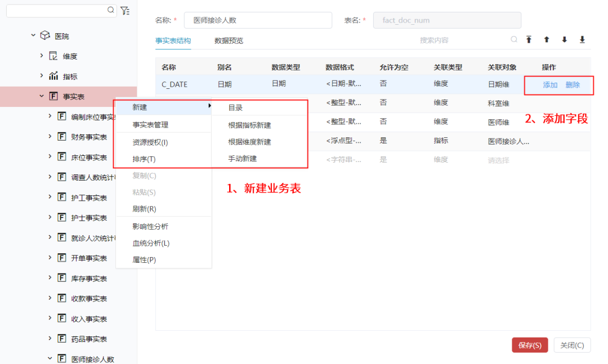Image resolution: width=608 pixels, height=364 pixels.
Task: Click the 指标 chart icon
Action: tap(53, 76)
